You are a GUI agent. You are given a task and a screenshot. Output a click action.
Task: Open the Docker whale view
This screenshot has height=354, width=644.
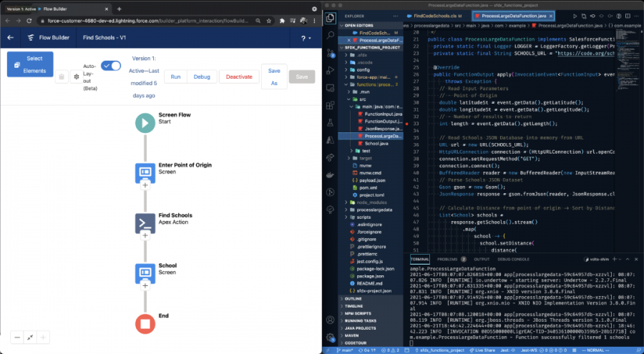(x=330, y=175)
